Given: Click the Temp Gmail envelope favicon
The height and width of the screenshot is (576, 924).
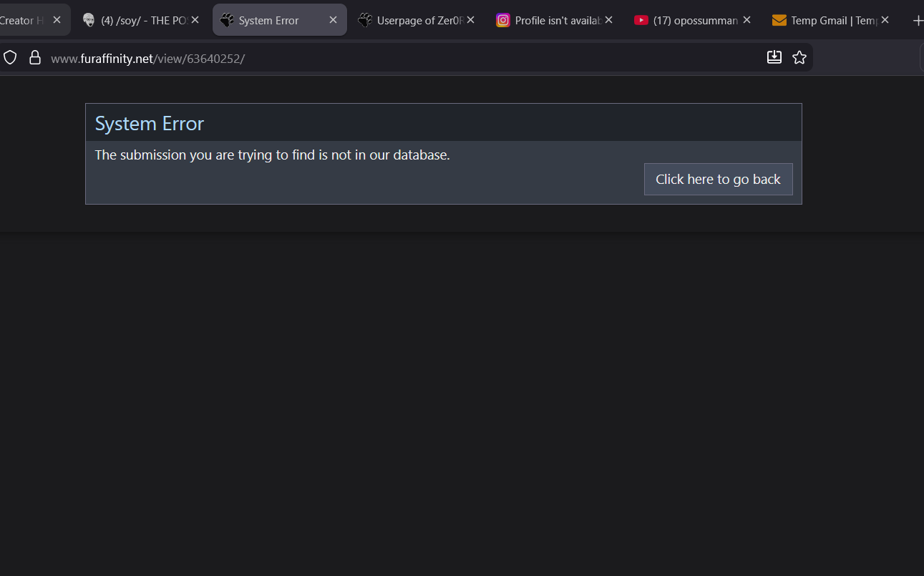Looking at the screenshot, I should tap(779, 21).
